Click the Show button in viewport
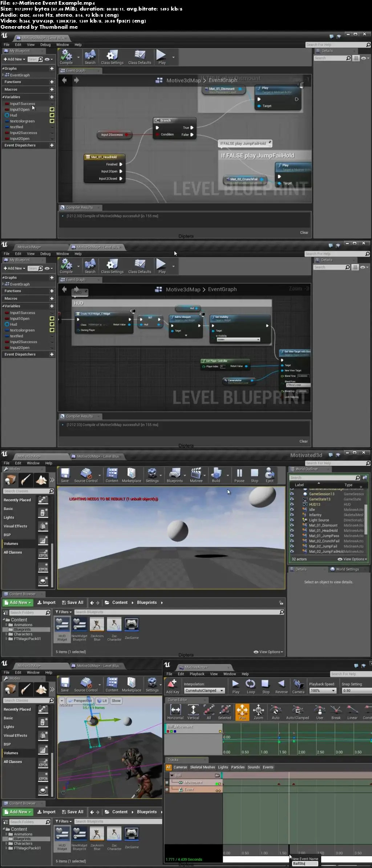This screenshot has height=868, width=372. click(116, 701)
